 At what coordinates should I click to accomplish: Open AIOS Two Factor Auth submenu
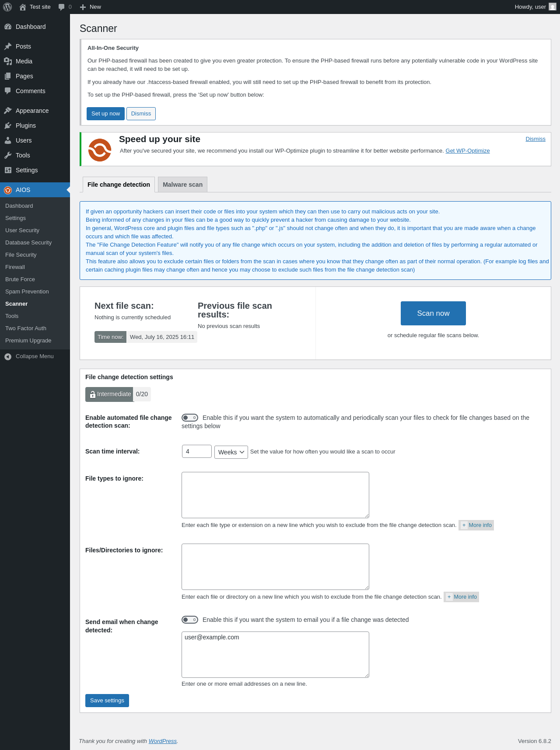35,328
